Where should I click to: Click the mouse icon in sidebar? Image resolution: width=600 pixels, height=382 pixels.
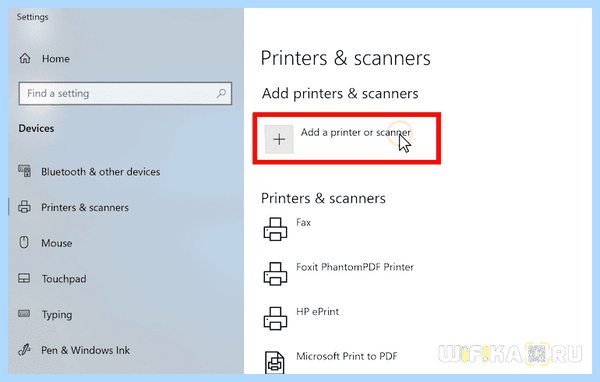24,242
